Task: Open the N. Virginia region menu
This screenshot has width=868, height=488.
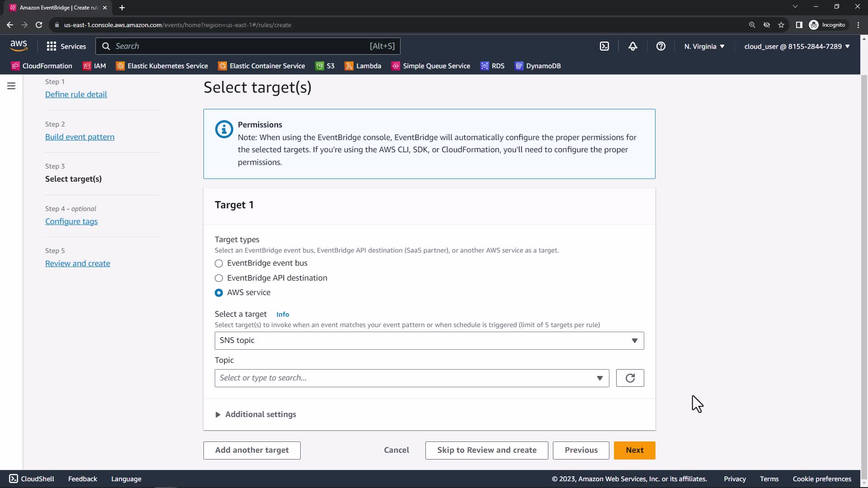Action: coord(704,46)
